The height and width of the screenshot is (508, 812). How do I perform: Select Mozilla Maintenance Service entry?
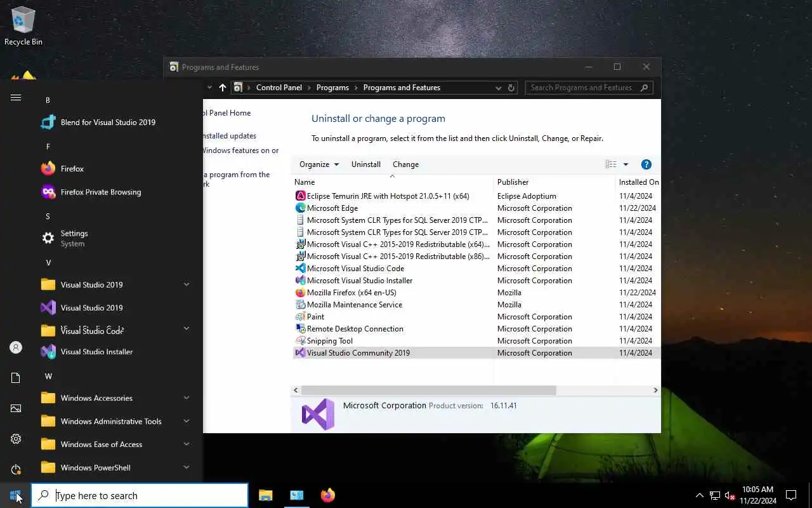[x=476, y=305]
